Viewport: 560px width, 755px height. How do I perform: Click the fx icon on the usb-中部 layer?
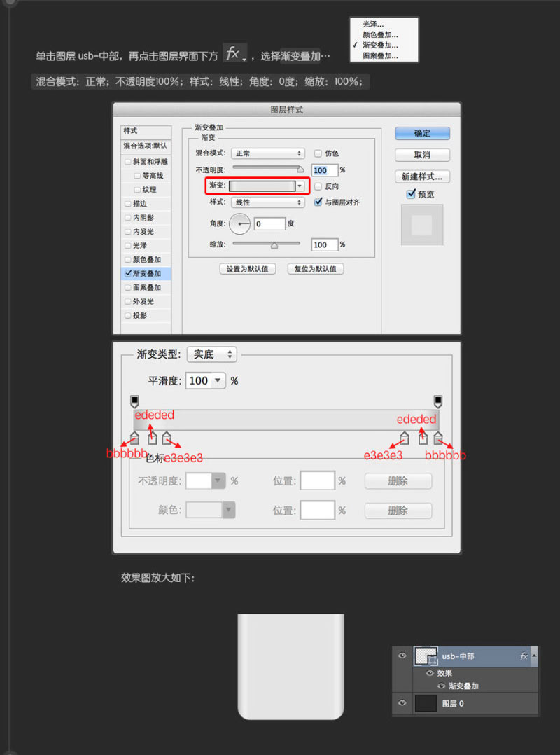[524, 656]
